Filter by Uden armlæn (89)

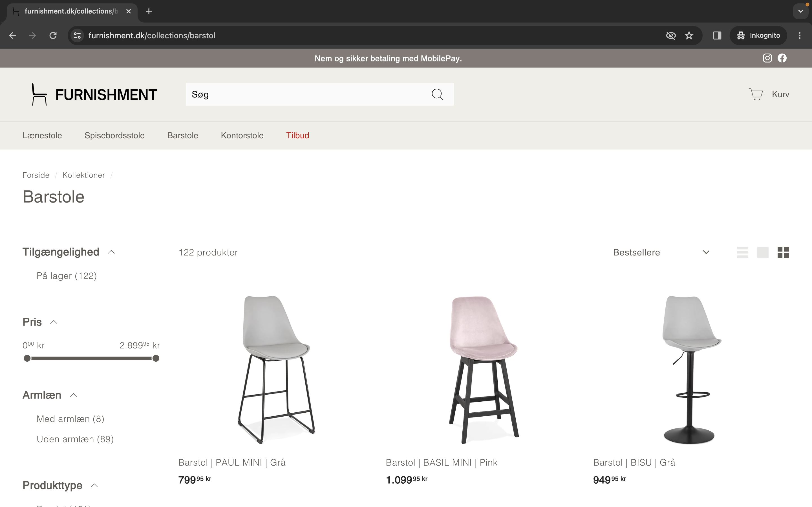click(75, 439)
